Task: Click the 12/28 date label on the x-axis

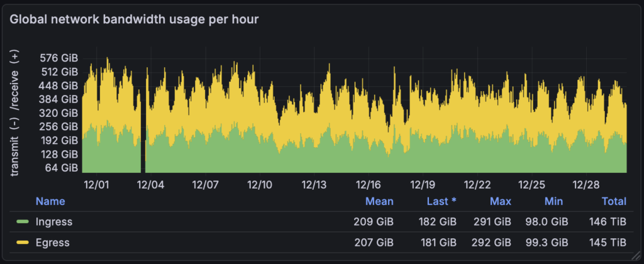Action: [586, 185]
